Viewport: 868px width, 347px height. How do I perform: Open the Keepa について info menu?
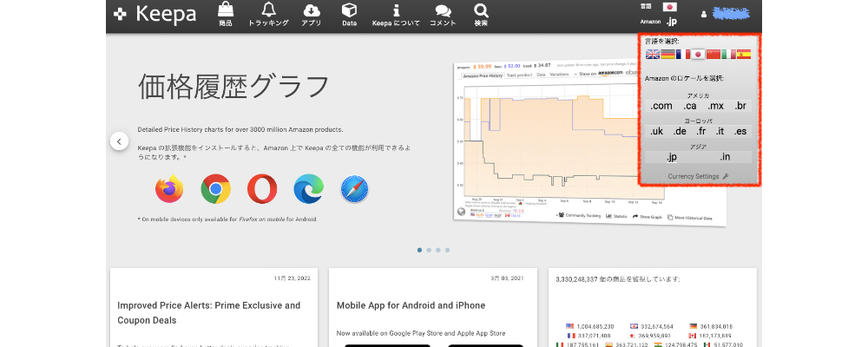396,14
